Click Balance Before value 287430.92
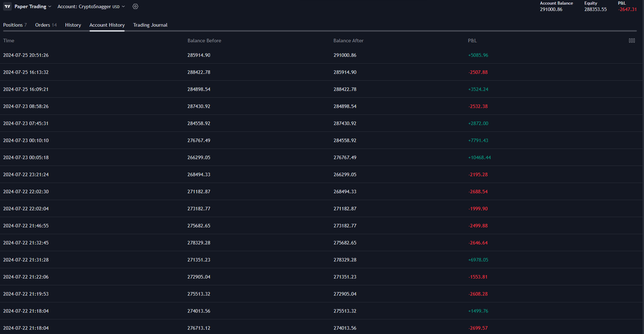Viewport: 644px width, 334px height. [x=199, y=106]
